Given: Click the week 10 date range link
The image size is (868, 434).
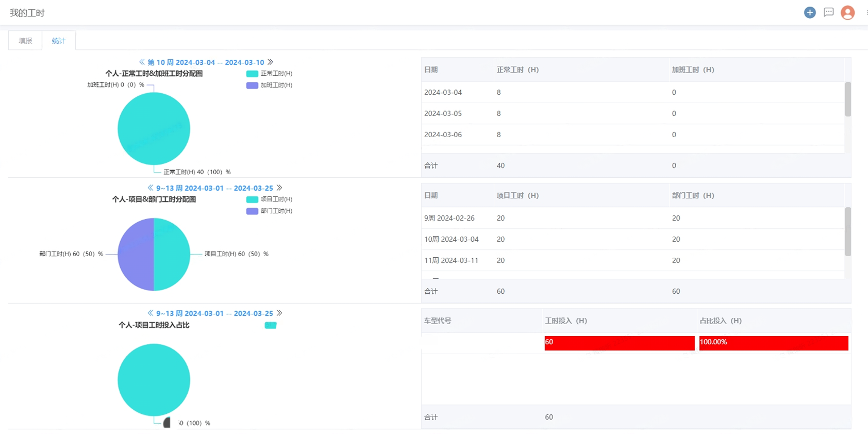Looking at the screenshot, I should point(206,62).
